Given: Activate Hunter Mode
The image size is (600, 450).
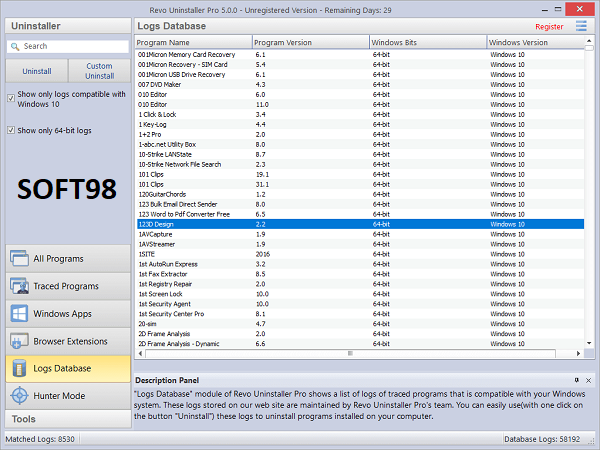Looking at the screenshot, I should click(x=66, y=396).
